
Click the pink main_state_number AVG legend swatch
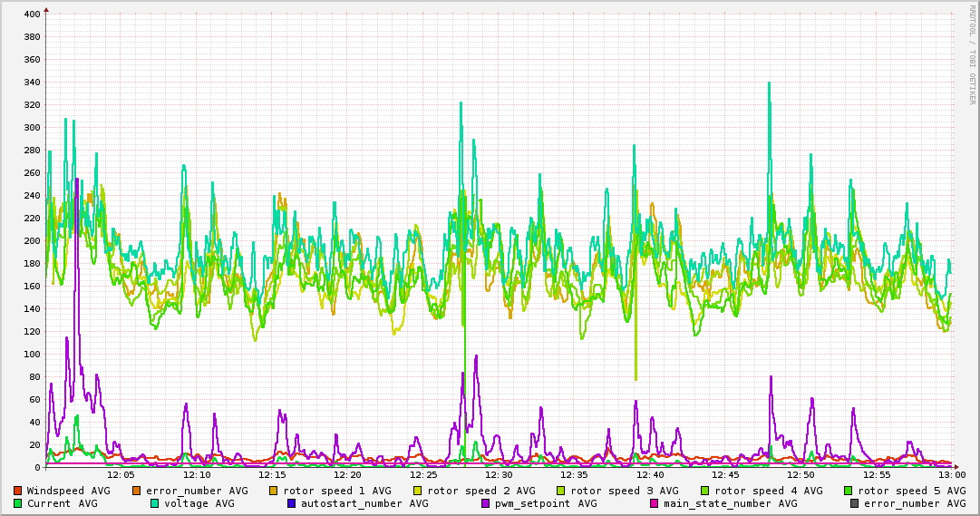click(x=655, y=503)
